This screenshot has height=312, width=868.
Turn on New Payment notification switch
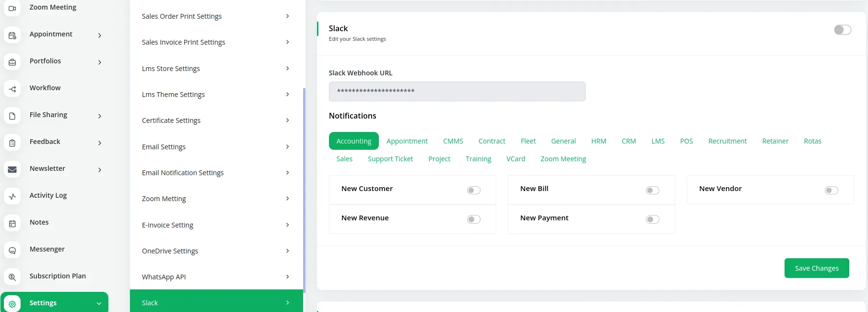(x=652, y=219)
